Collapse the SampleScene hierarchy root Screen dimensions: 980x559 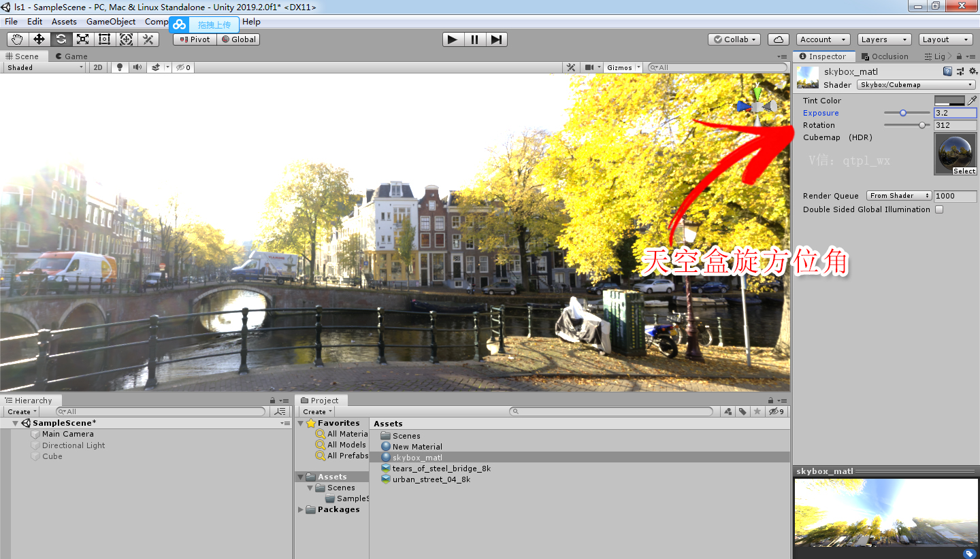click(x=16, y=423)
